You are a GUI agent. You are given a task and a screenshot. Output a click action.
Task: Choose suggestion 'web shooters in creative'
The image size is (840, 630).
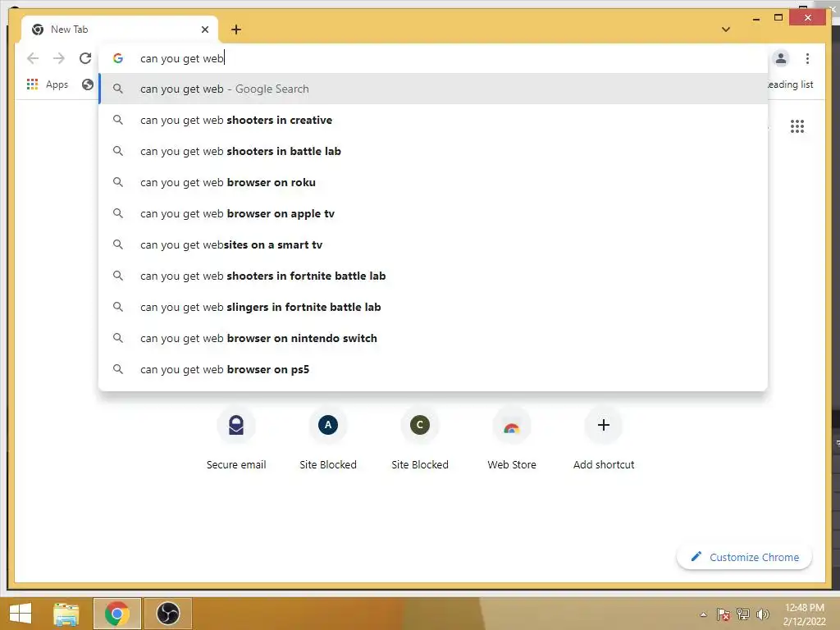pyautogui.click(x=433, y=120)
